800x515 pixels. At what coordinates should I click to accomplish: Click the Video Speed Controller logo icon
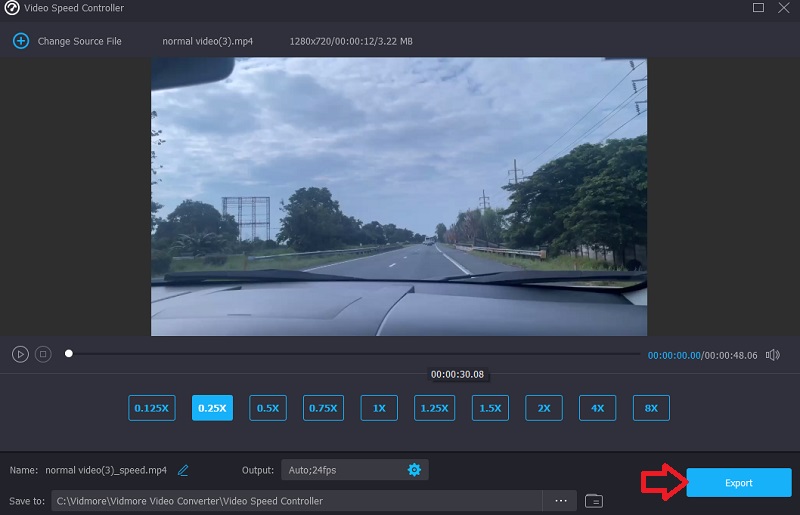pyautogui.click(x=12, y=9)
